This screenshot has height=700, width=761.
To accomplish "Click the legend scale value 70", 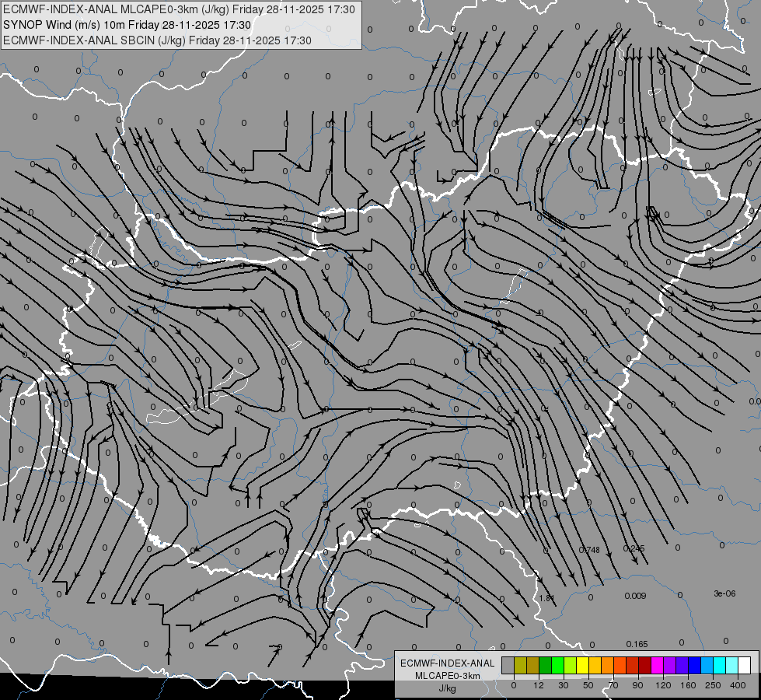I will pyautogui.click(x=613, y=685).
